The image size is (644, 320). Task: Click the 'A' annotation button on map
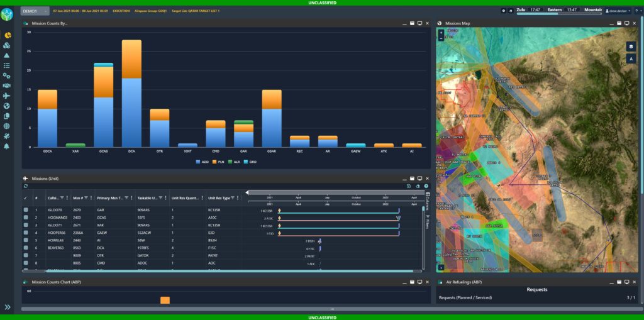(x=631, y=58)
